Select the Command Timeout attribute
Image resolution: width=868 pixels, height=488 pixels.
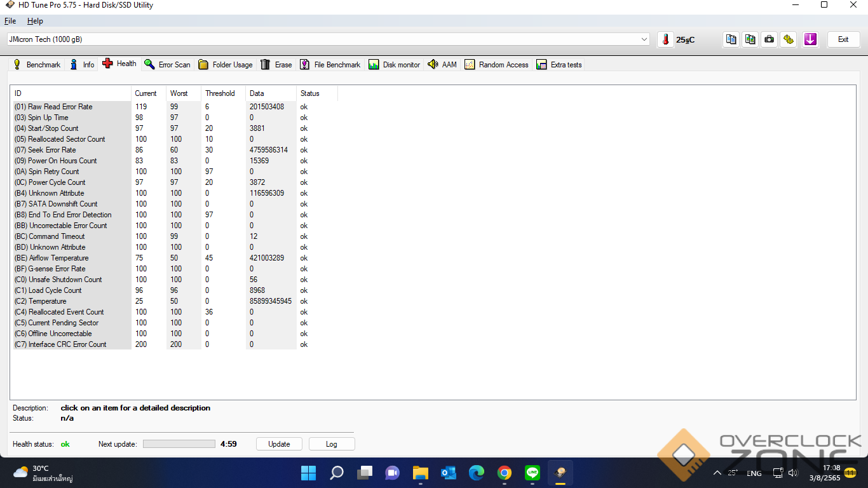click(x=50, y=236)
